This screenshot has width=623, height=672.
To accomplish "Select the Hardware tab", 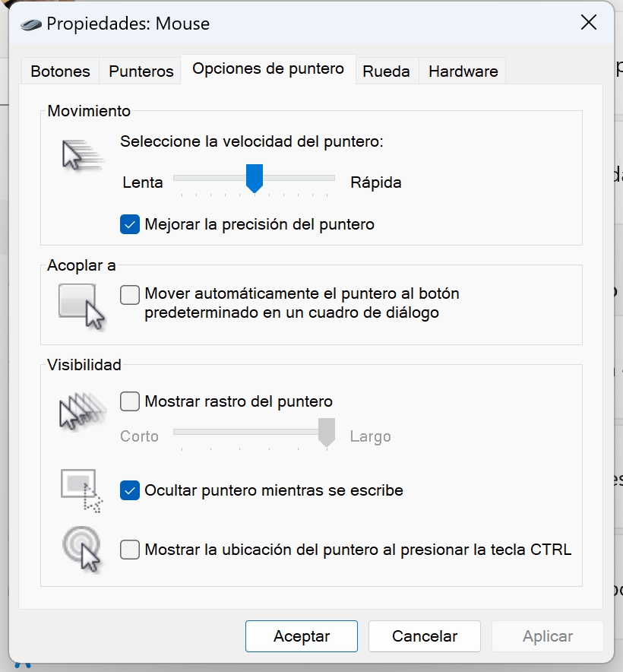I will (463, 71).
